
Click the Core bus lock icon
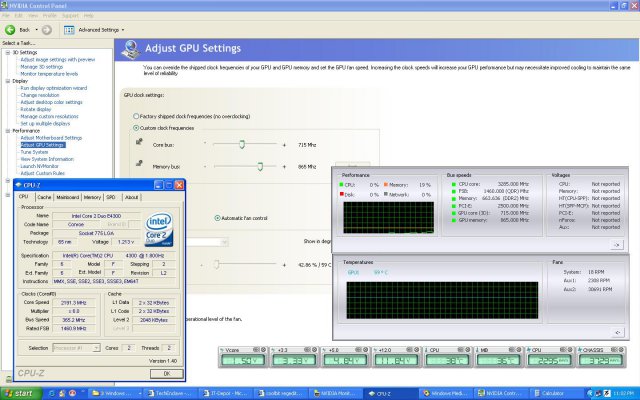[139, 142]
